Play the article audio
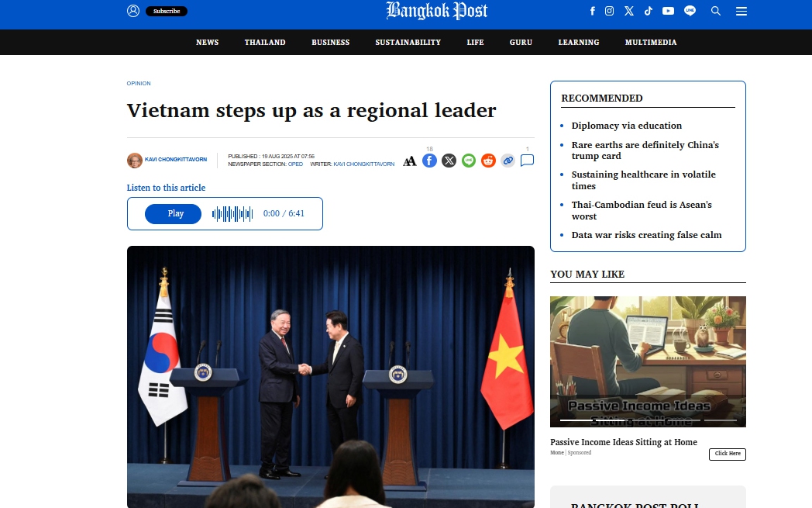 pyautogui.click(x=173, y=213)
